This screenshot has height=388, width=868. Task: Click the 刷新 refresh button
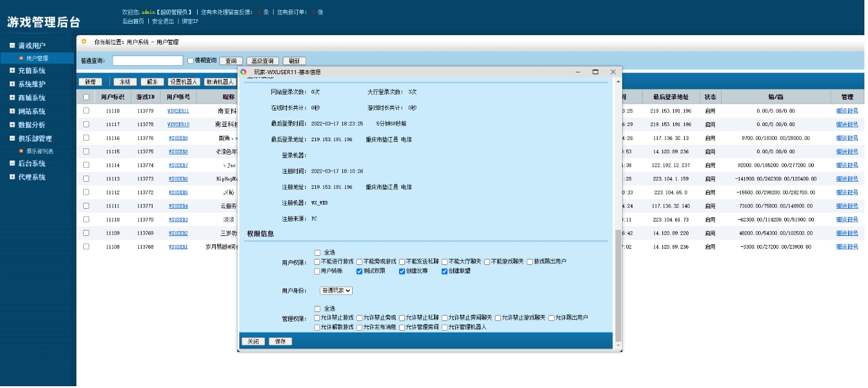point(294,61)
